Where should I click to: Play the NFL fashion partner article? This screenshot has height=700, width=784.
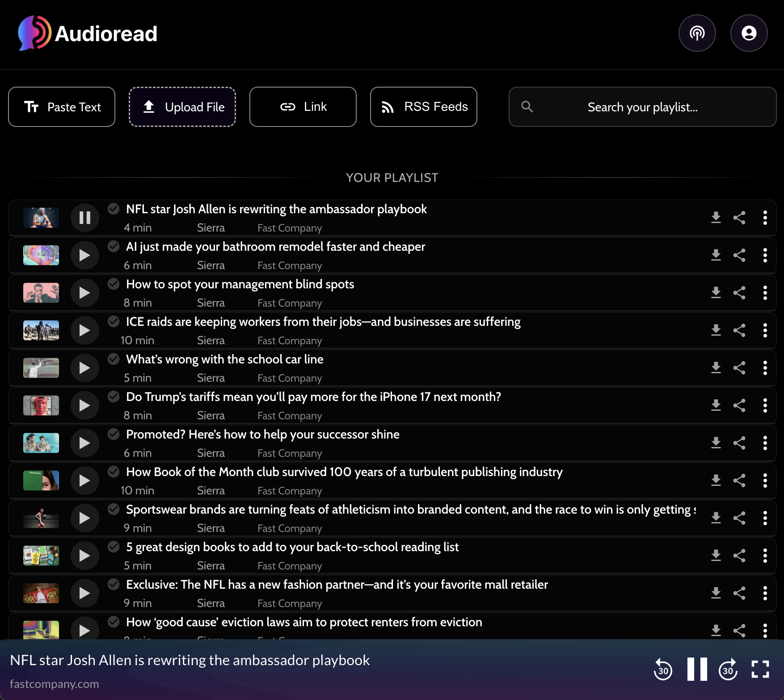84,593
